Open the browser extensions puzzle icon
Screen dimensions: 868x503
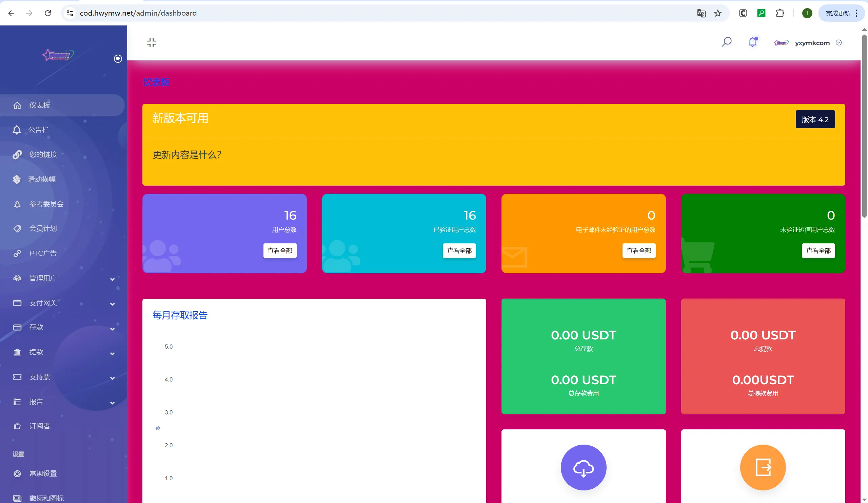(780, 13)
